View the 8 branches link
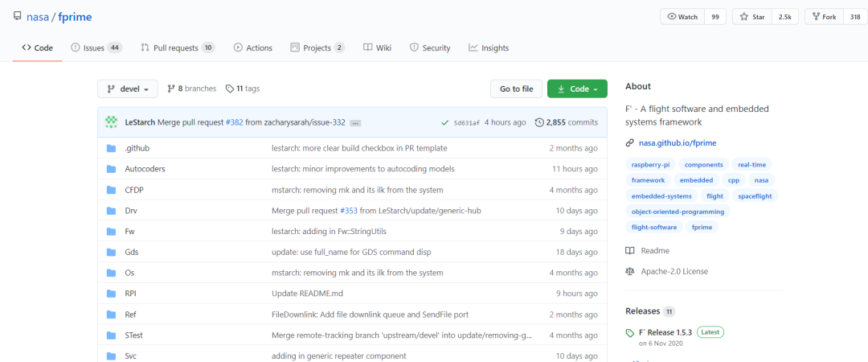The height and width of the screenshot is (362, 868). [x=191, y=88]
